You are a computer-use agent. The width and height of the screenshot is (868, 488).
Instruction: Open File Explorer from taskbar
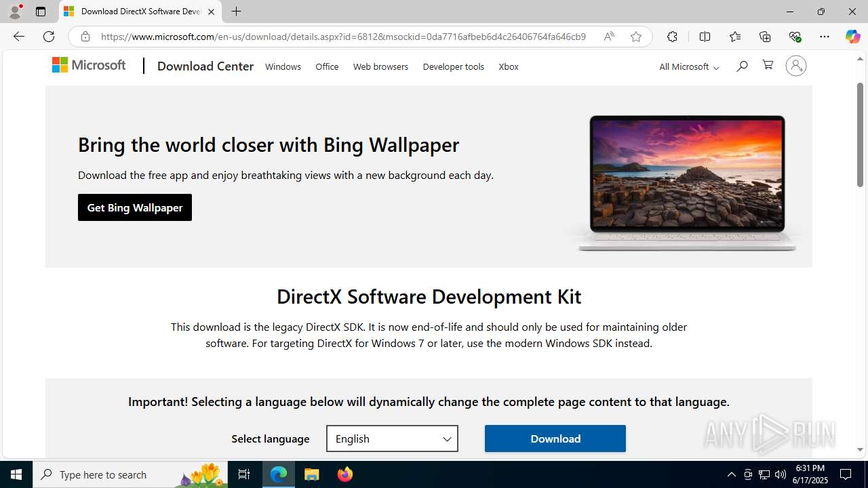coord(311,474)
